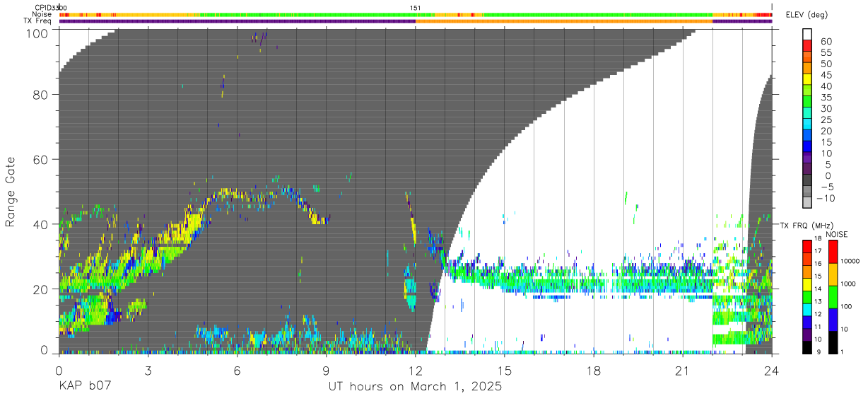Click the black 9–10 TX FRQ legend swatch
This screenshot has width=868, height=401.
point(808,347)
